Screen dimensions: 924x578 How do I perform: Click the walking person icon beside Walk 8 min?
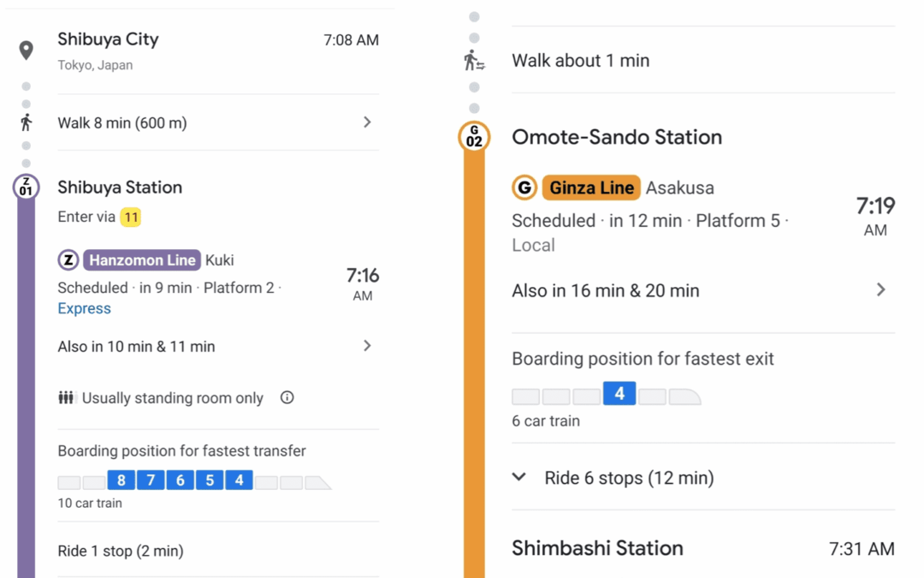pos(26,122)
